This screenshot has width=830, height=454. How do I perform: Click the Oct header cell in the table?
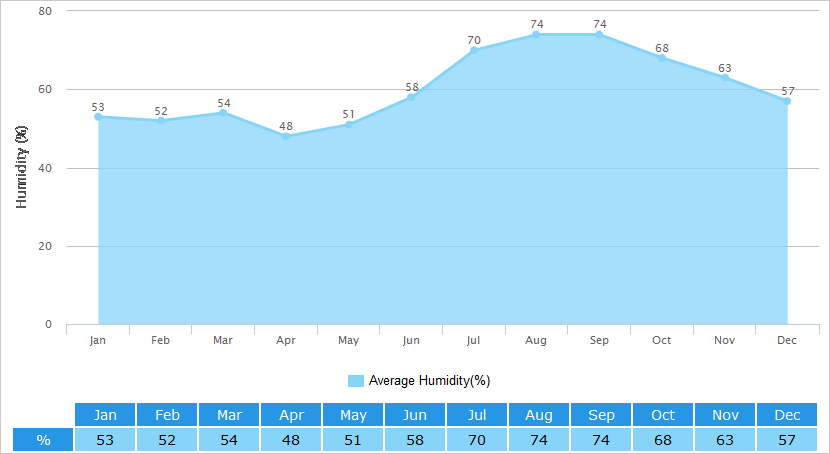[x=663, y=415]
